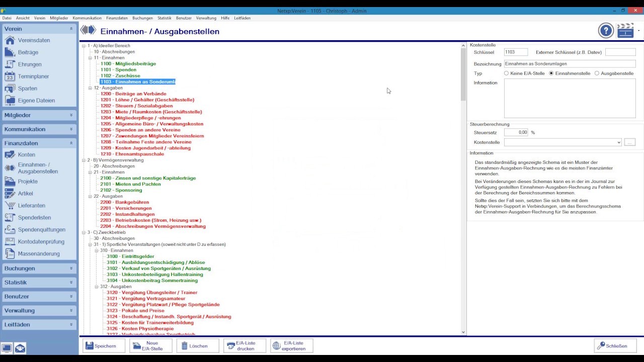This screenshot has height=362, width=644.
Task: Expand the Buchungen sidebar section
Action: click(39, 268)
